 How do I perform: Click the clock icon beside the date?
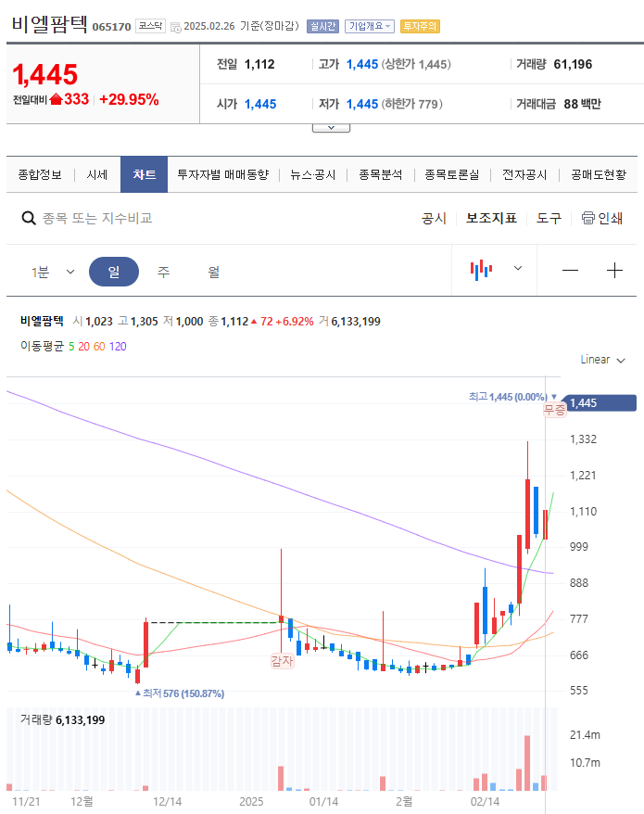point(176,28)
